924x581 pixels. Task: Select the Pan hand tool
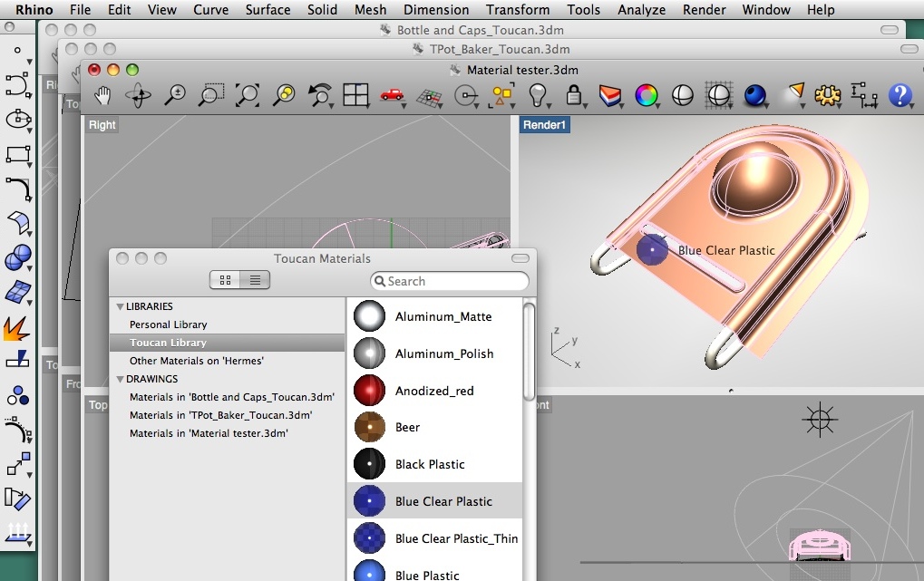(x=102, y=94)
